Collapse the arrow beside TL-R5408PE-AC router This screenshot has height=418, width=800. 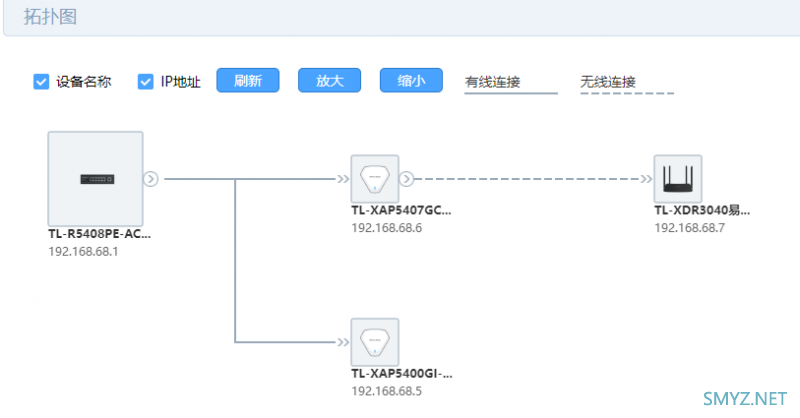(151, 179)
